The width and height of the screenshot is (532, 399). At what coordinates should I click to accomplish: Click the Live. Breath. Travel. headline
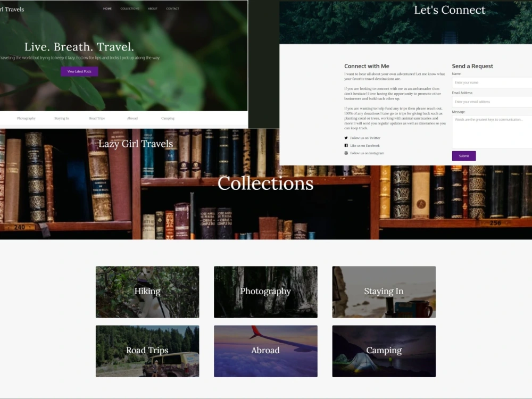[79, 46]
